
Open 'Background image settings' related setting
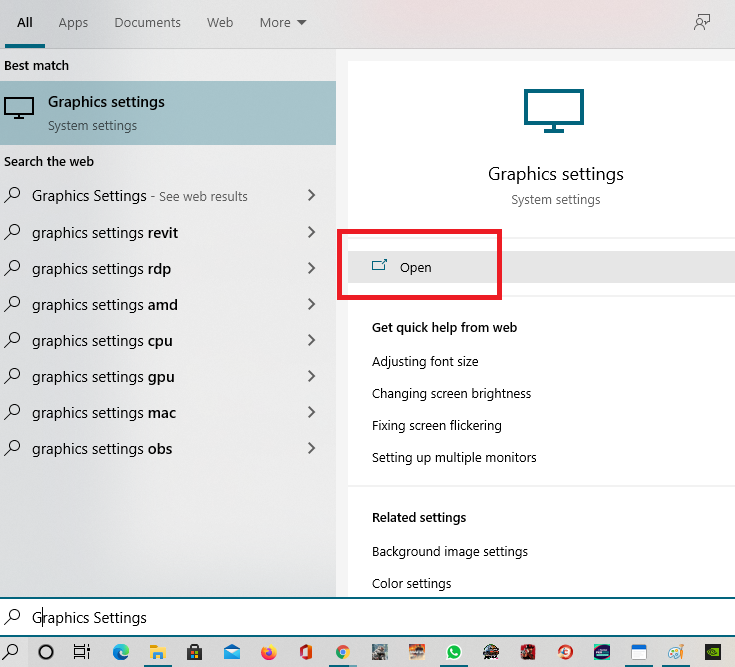(450, 551)
